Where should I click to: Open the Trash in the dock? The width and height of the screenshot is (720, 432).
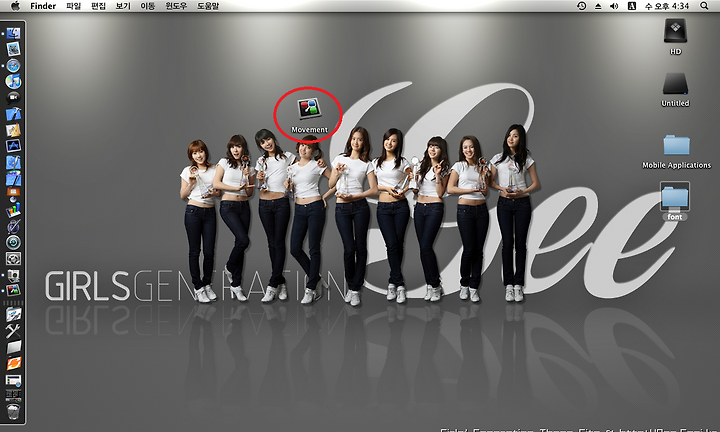[x=13, y=412]
